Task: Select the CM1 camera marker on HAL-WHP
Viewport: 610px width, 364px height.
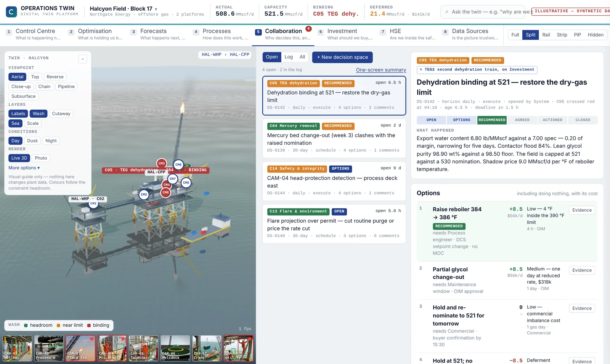Action: pyautogui.click(x=93, y=204)
